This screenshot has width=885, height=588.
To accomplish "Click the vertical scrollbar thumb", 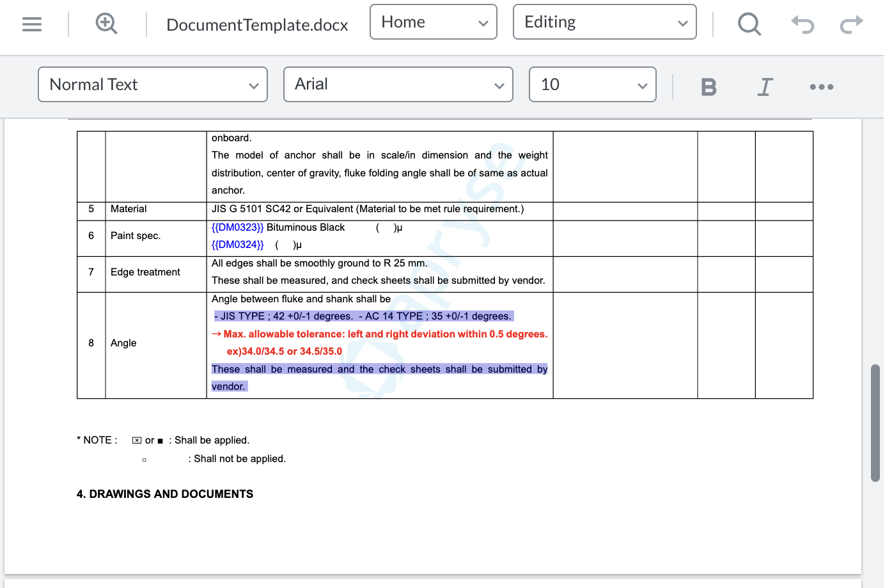I will point(875,422).
